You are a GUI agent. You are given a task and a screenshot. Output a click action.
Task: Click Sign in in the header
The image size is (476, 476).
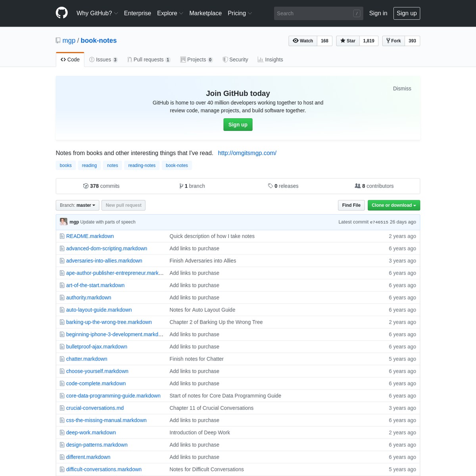pos(378,13)
